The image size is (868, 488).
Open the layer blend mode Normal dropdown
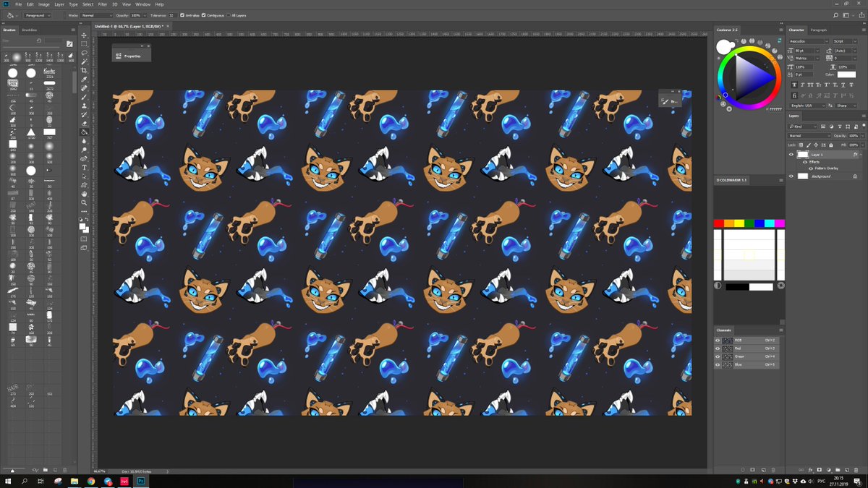[x=809, y=135]
